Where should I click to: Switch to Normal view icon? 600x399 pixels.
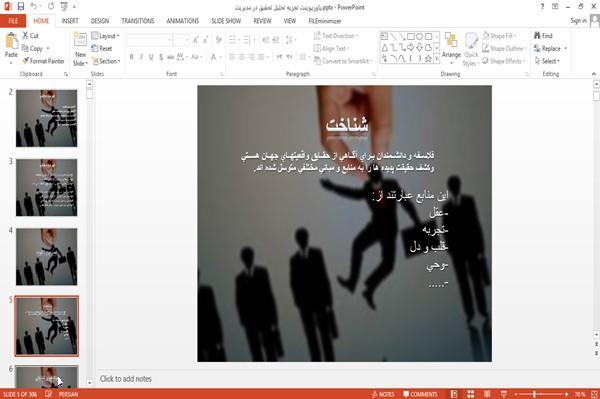click(x=454, y=394)
